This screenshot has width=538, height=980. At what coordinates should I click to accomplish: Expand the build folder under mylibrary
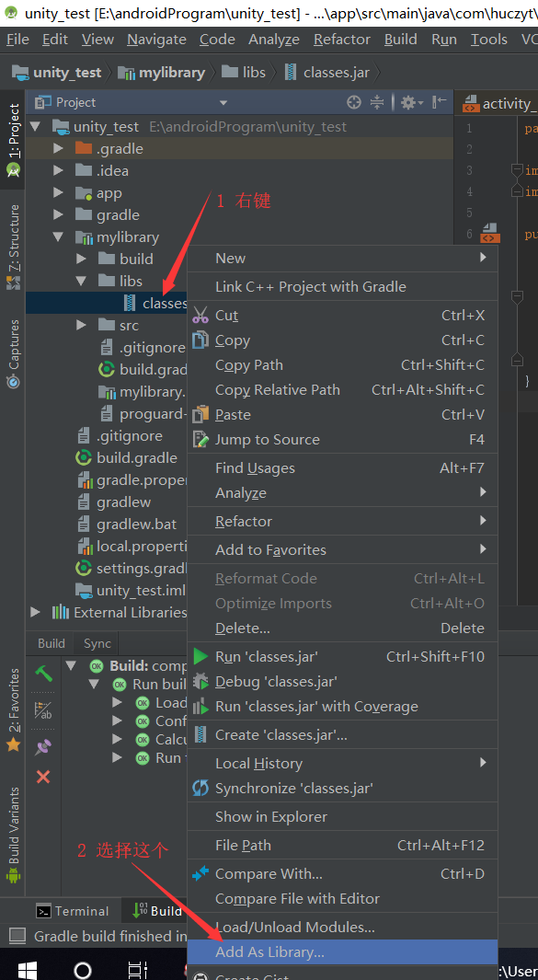(81, 259)
